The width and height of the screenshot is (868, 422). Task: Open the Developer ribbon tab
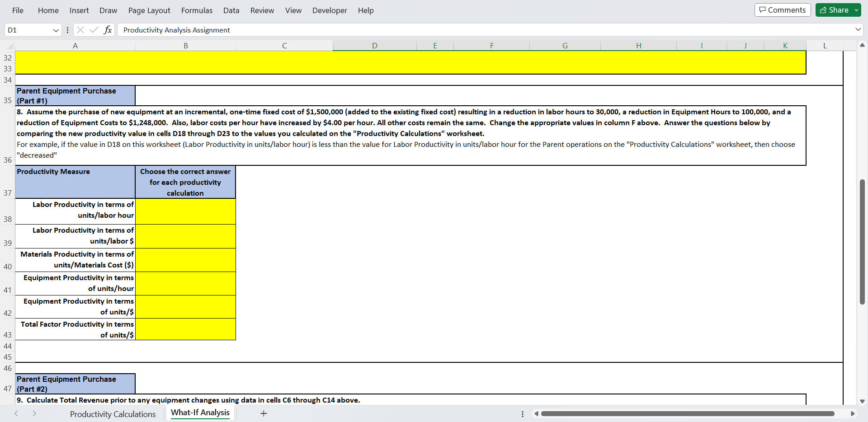329,10
